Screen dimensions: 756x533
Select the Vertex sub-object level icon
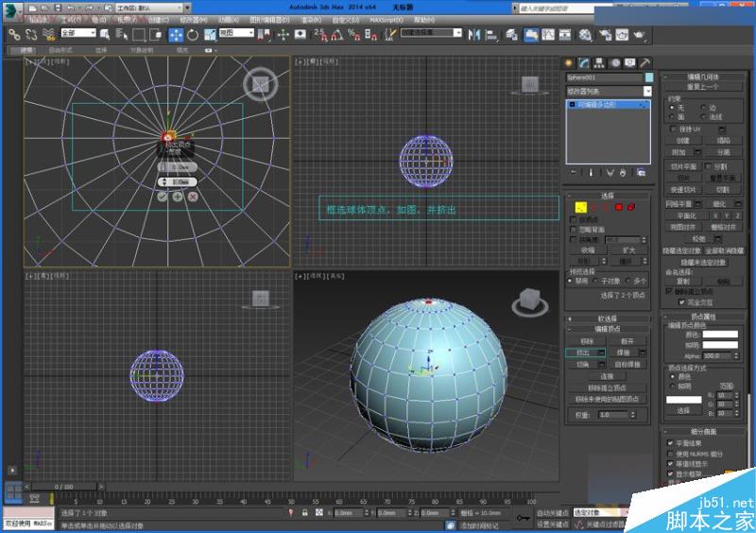pos(581,206)
